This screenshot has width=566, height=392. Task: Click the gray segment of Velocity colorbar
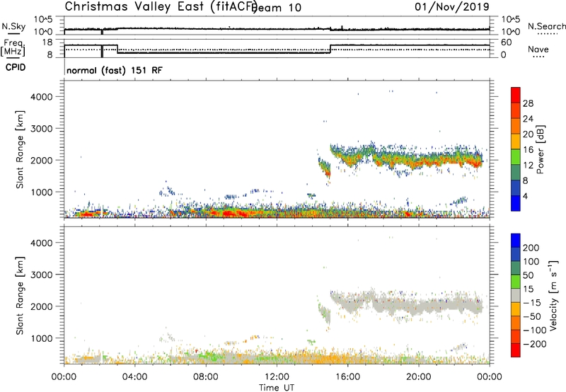pyautogui.click(x=516, y=295)
